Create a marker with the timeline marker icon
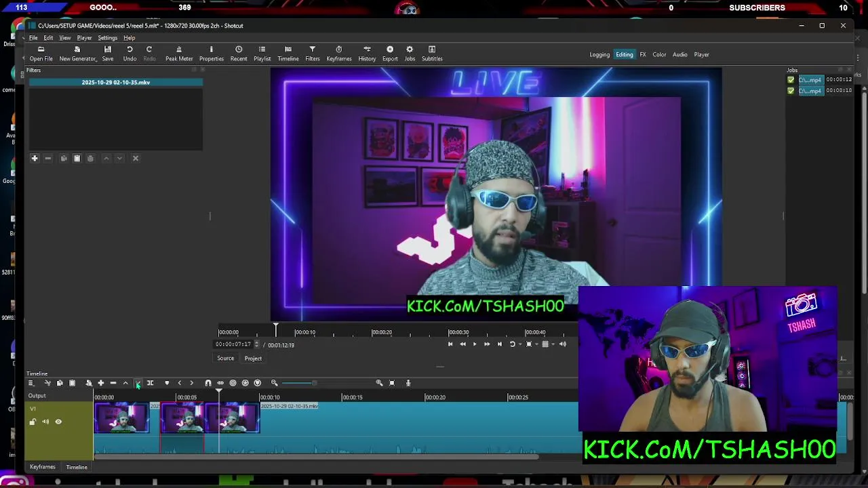Viewport: 868px width, 488px height. 167,383
